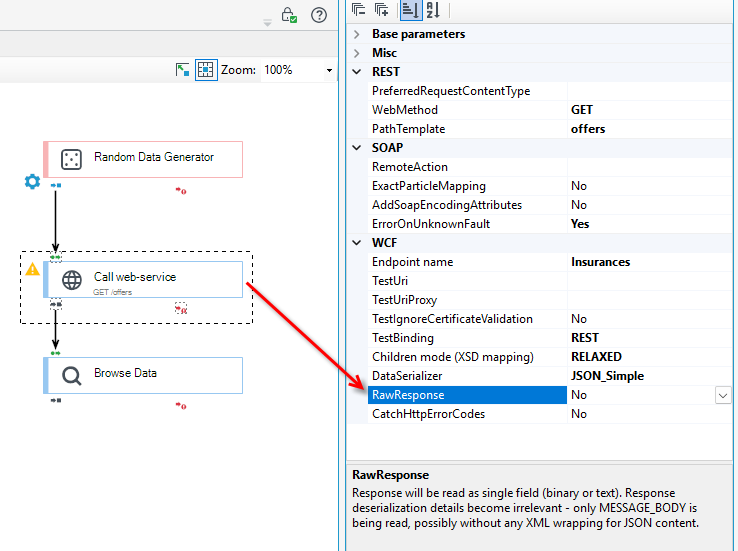
Task: Click the offers value of PathTemplate
Action: pos(588,129)
